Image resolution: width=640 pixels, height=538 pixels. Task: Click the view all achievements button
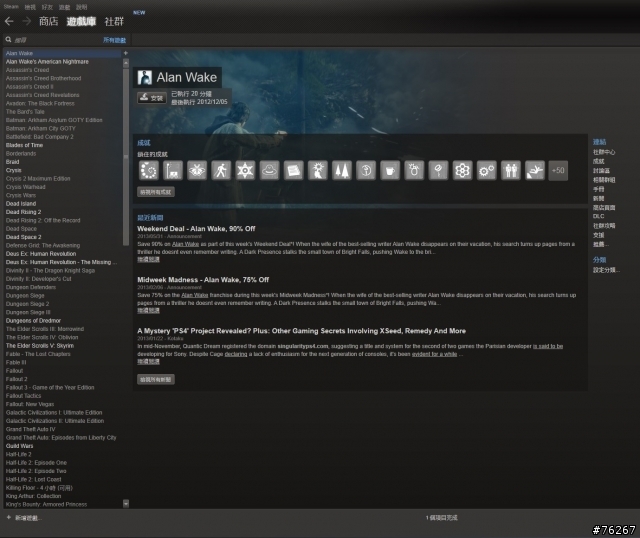(x=156, y=192)
